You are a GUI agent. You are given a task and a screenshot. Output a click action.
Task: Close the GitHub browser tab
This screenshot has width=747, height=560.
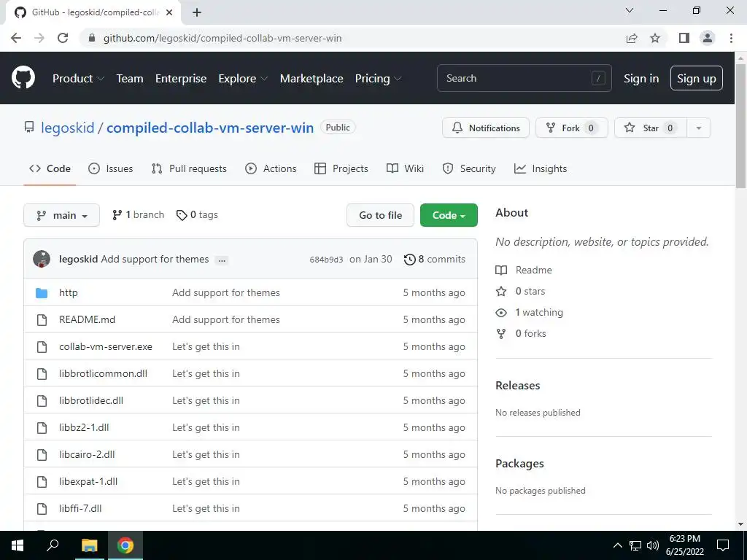(169, 12)
